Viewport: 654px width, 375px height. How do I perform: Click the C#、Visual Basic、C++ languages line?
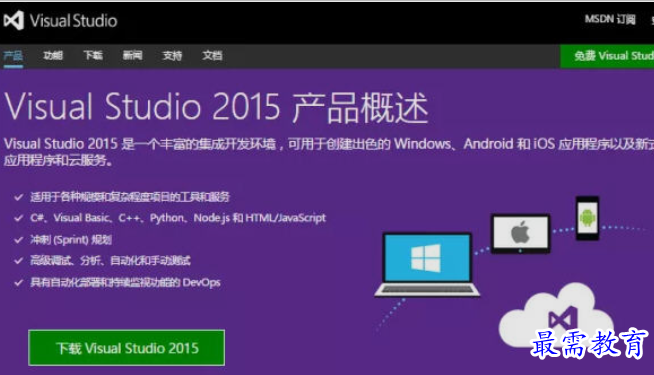click(x=178, y=218)
